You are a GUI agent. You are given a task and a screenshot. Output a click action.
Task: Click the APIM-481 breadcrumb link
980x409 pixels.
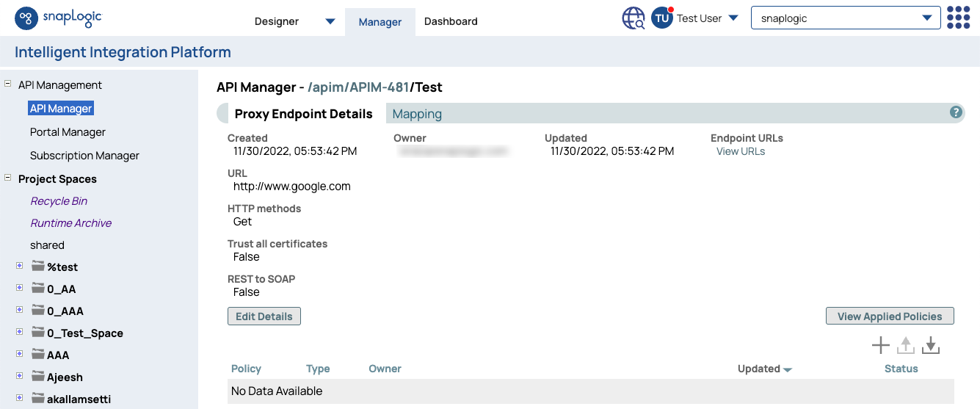[380, 87]
